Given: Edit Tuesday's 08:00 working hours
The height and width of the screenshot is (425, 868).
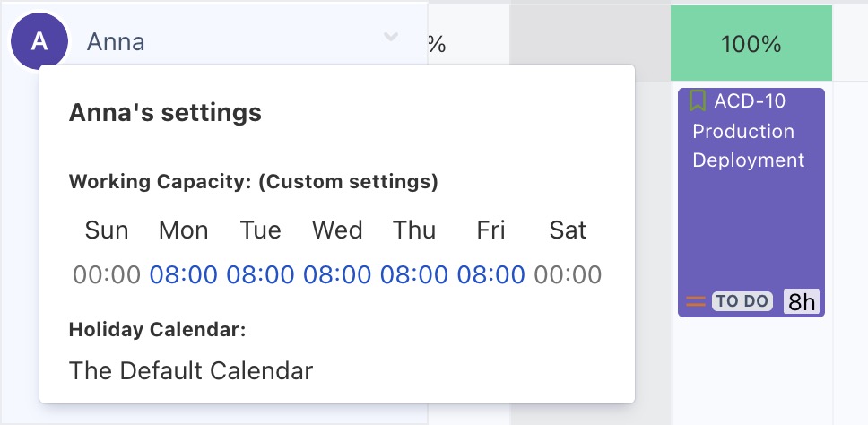Looking at the screenshot, I should pyautogui.click(x=260, y=274).
